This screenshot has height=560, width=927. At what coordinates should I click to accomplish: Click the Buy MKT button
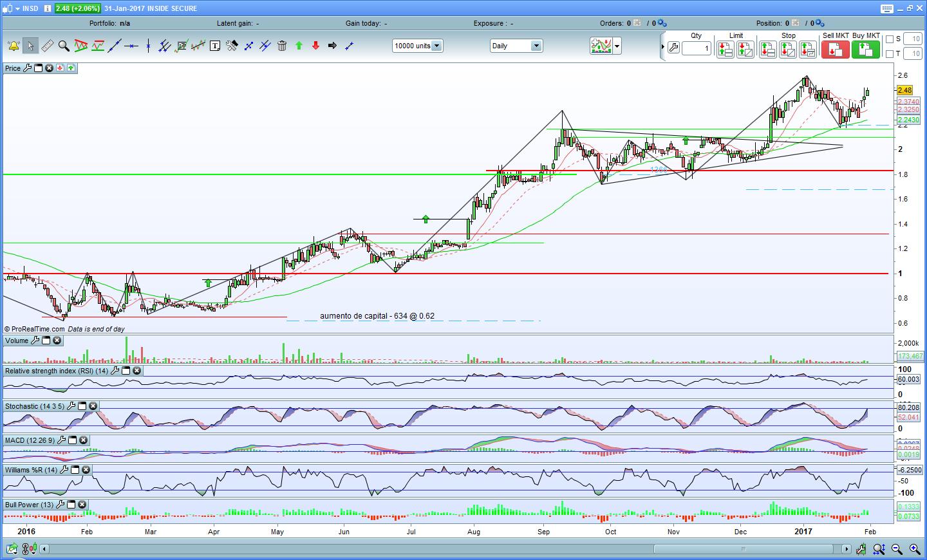(x=866, y=49)
